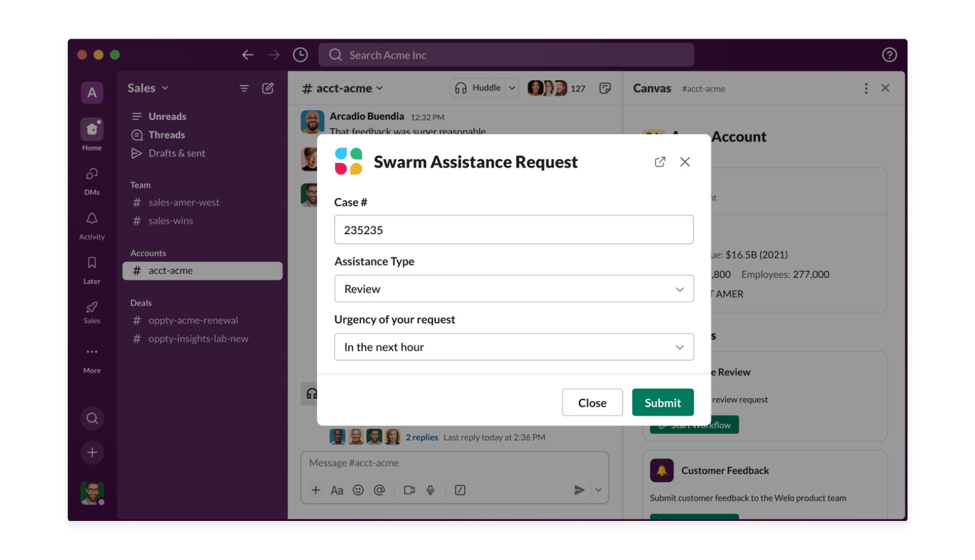The width and height of the screenshot is (975, 560).
Task: Record a video clip
Action: [x=409, y=490]
